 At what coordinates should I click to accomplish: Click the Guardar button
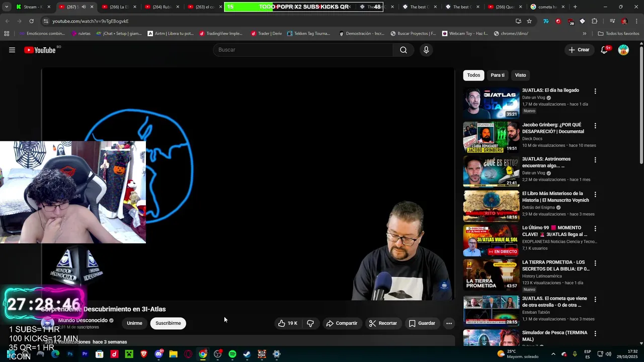pyautogui.click(x=422, y=323)
